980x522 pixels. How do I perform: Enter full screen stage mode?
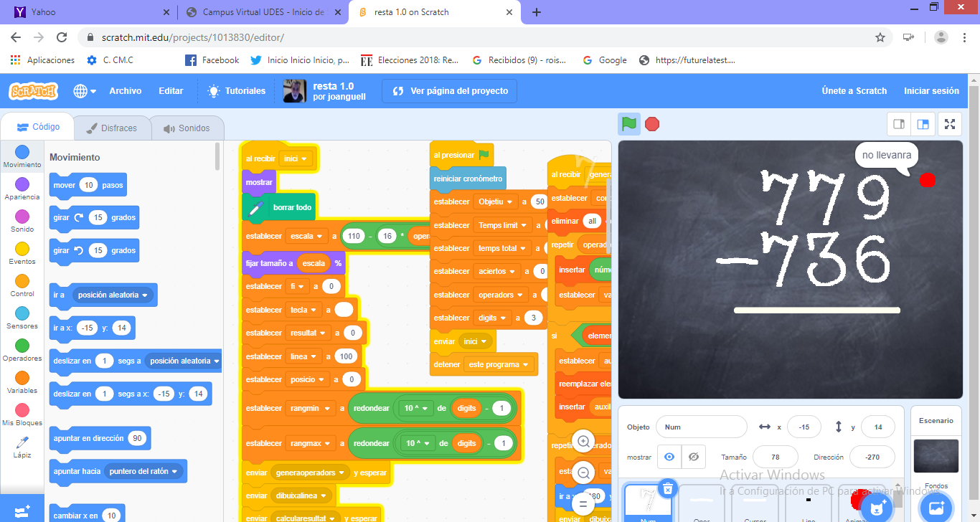pos(950,124)
